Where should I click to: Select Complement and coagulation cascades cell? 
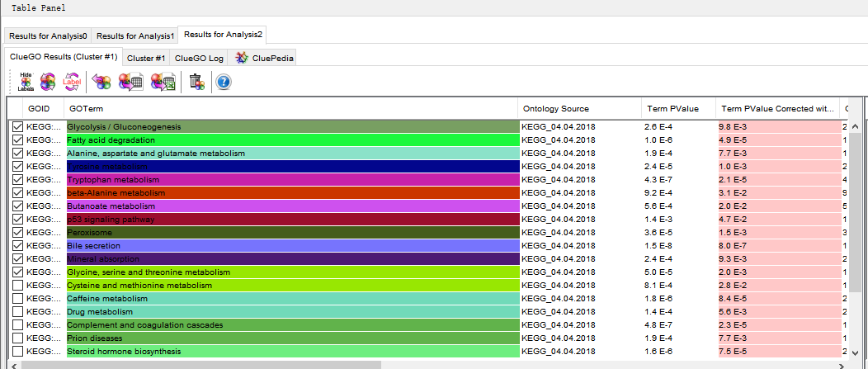pos(292,325)
